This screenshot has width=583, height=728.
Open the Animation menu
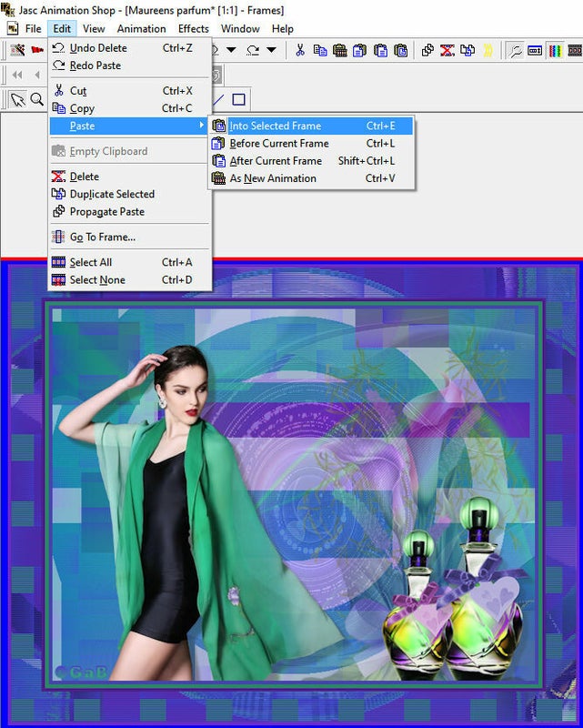141,29
